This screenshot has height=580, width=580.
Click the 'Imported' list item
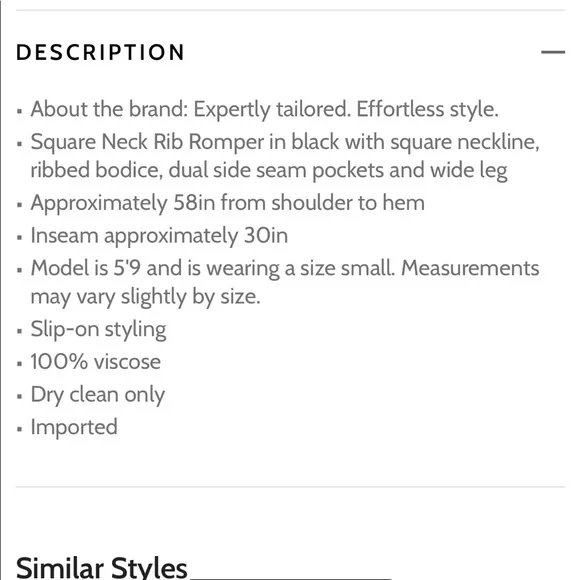coord(74,427)
